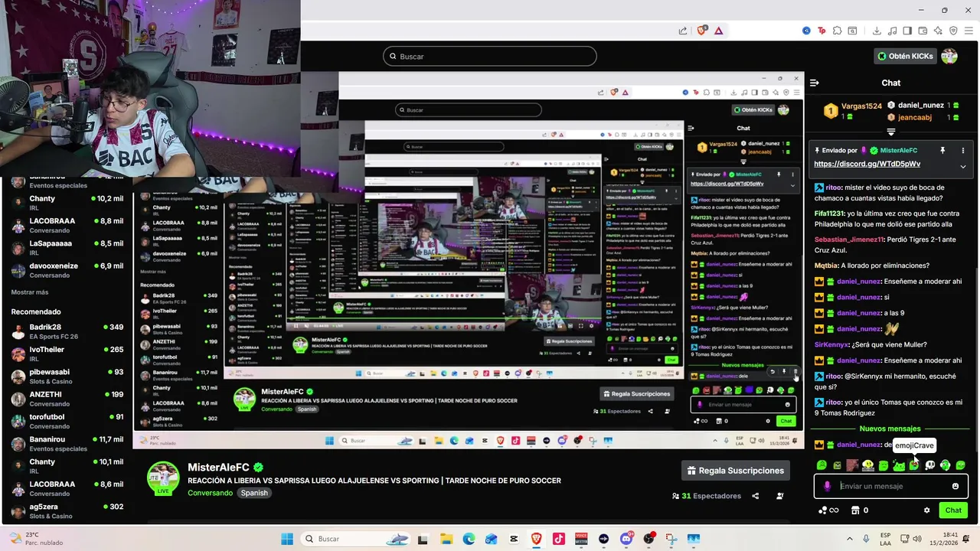Click the purple microphone icon in chat input
Screen dimensions: 980x551
coord(827,487)
